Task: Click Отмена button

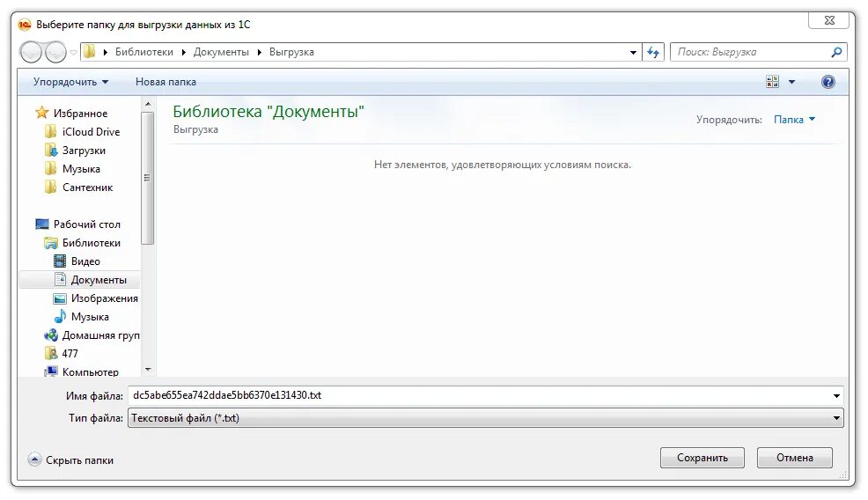Action: click(794, 458)
